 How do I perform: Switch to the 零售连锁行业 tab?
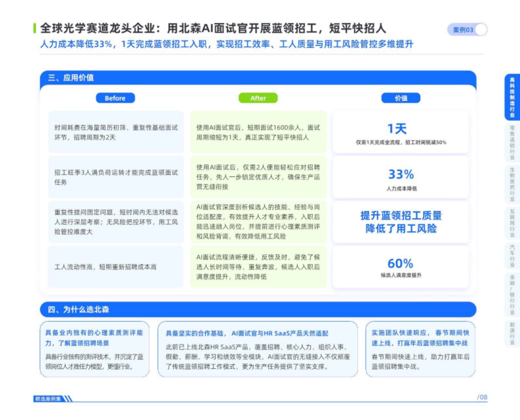click(512, 139)
